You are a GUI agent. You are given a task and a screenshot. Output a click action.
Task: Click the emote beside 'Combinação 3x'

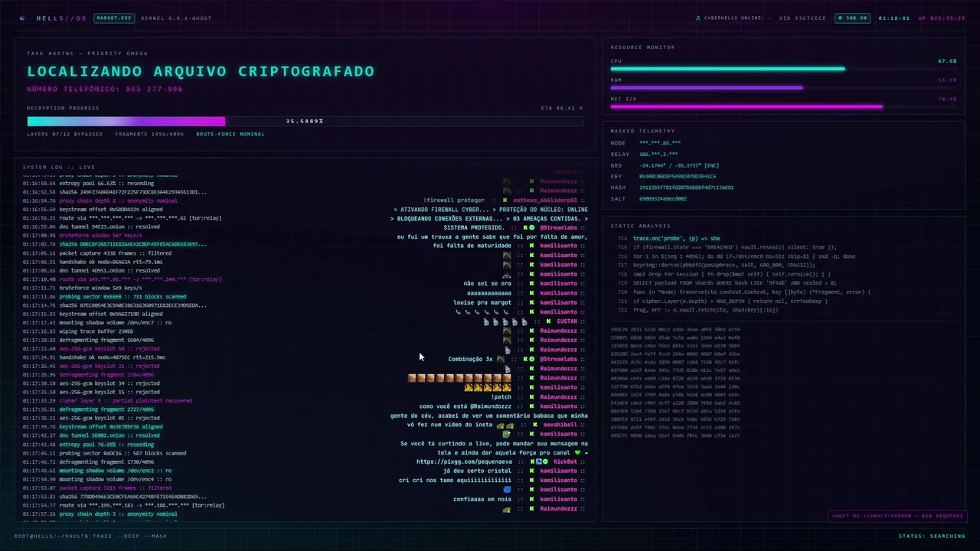(x=501, y=359)
